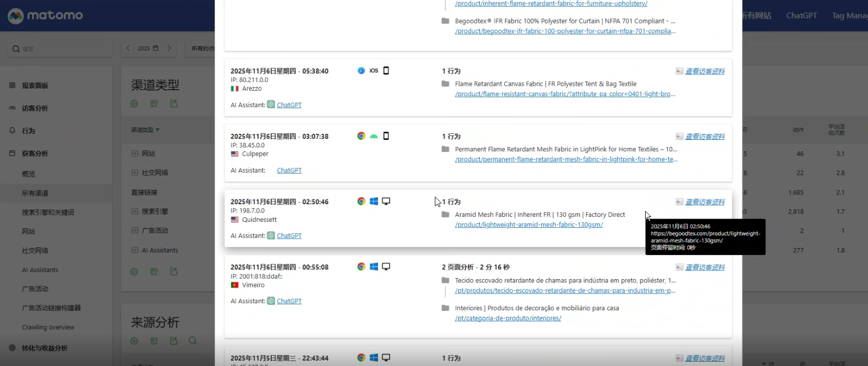Click the magnifier icon beside 来源分析
Image resolution: width=868 pixels, height=366 pixels.
point(193,341)
